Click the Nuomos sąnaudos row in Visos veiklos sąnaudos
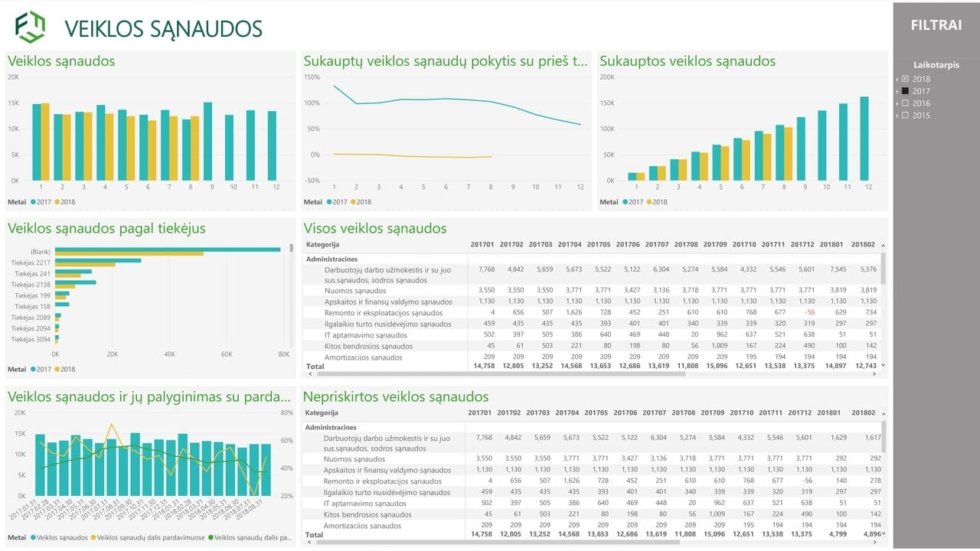980x551 pixels. [355, 290]
